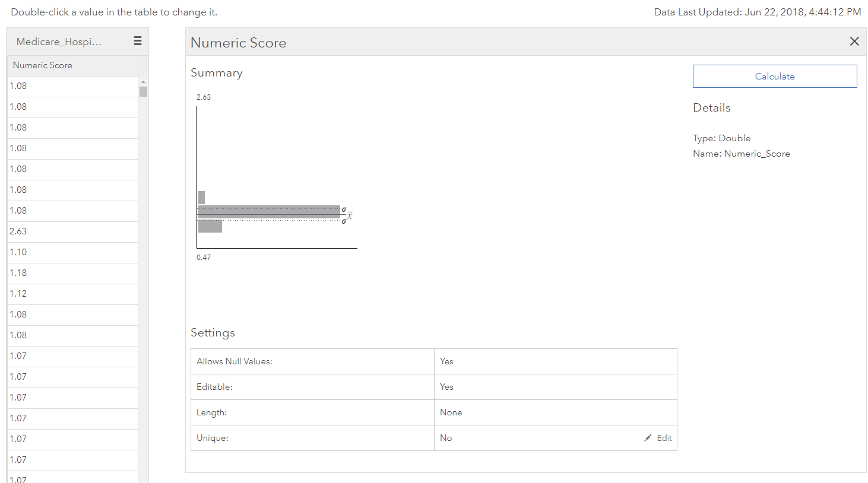868x483 pixels.
Task: Select the Allows Null Values row
Action: tap(312, 361)
